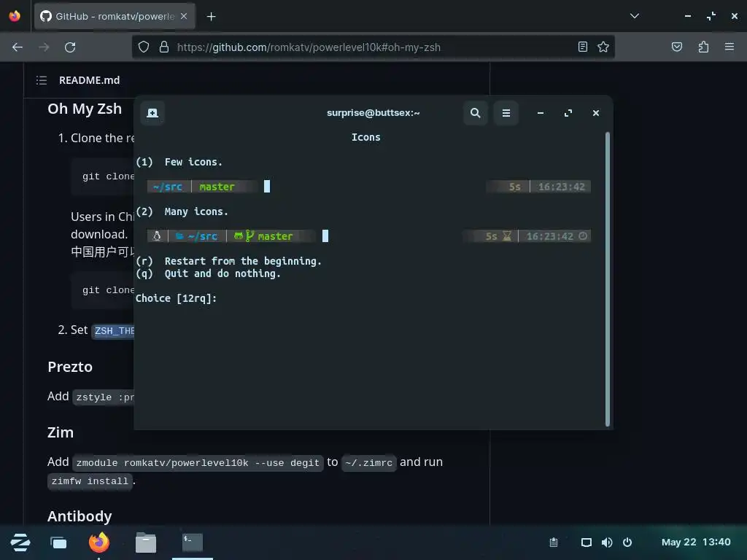This screenshot has height=560, width=747.
Task: Open the clipboard tray icon
Action: point(553,542)
